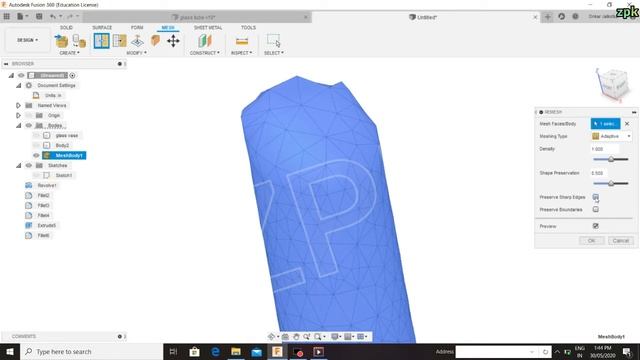Image resolution: width=640 pixels, height=360 pixels.
Task: Click the orbit navigation icon in the bottom bar
Action: point(271,336)
